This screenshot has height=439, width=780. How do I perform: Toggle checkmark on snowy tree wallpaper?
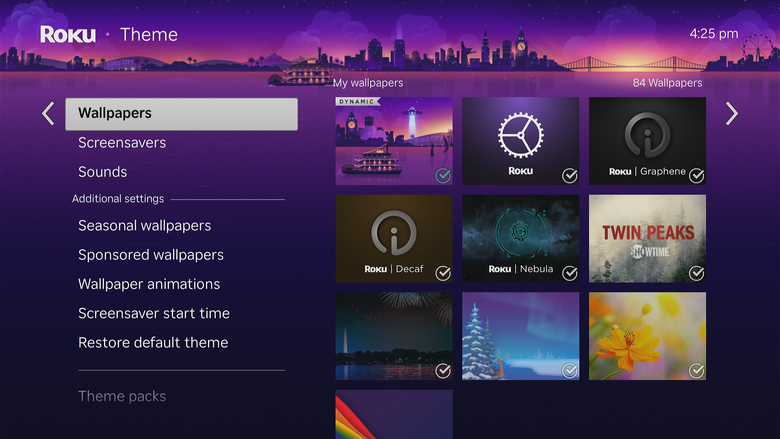[x=570, y=370]
